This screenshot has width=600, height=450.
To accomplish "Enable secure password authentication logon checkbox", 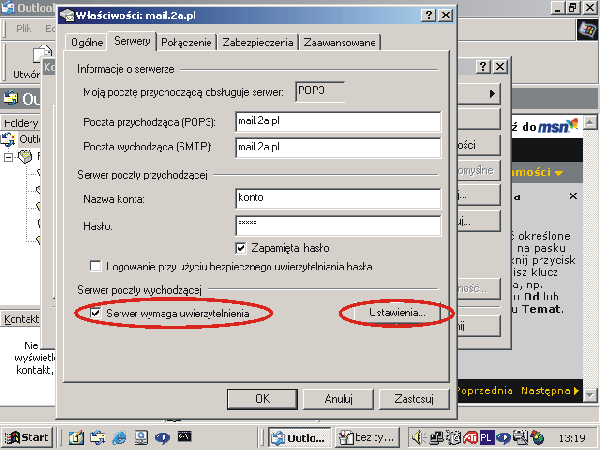I will [96, 267].
